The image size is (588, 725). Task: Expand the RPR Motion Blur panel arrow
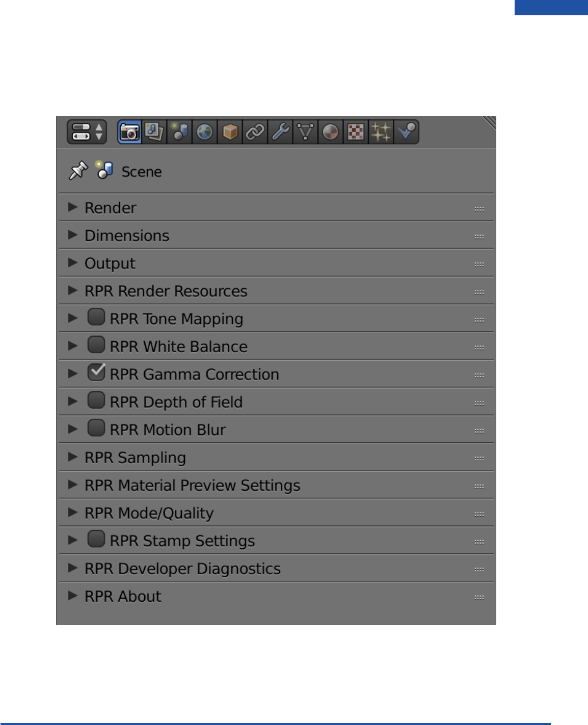pyautogui.click(x=73, y=429)
